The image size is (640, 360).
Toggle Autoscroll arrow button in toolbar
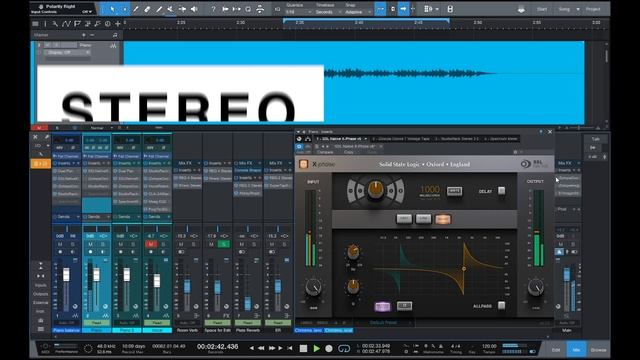(403, 9)
